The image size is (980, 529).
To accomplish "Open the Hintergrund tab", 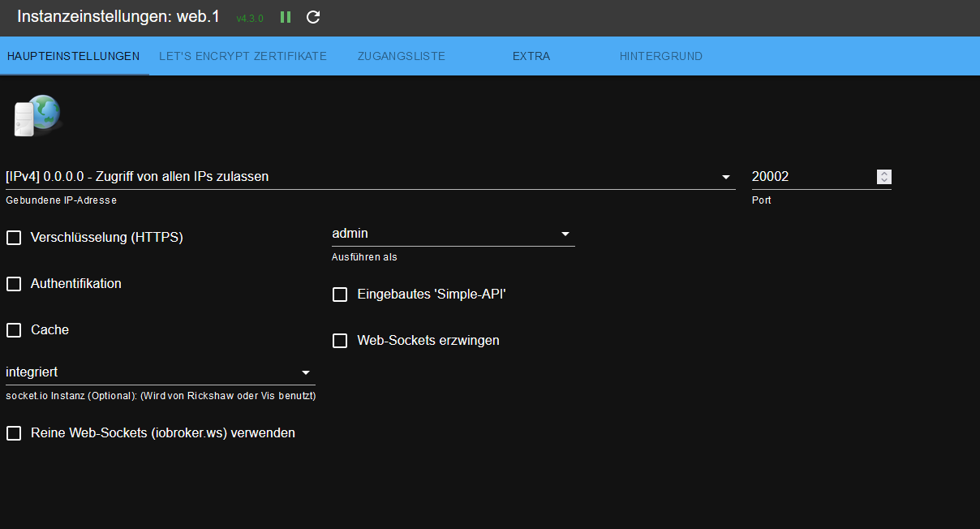I will tap(661, 57).
